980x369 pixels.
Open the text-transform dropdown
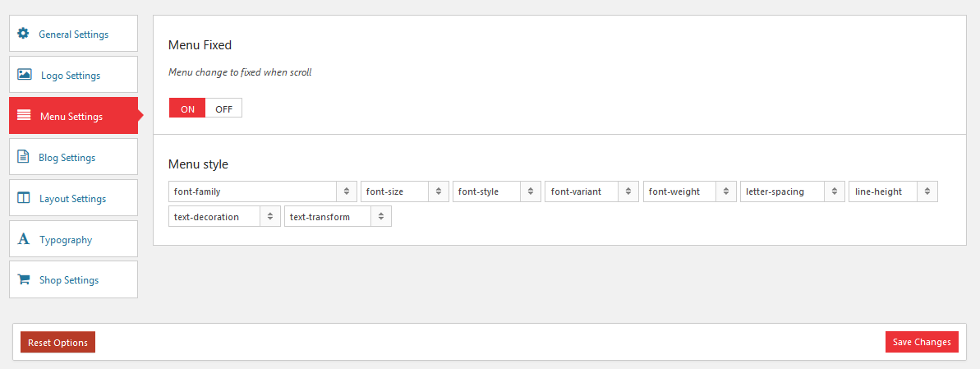338,216
